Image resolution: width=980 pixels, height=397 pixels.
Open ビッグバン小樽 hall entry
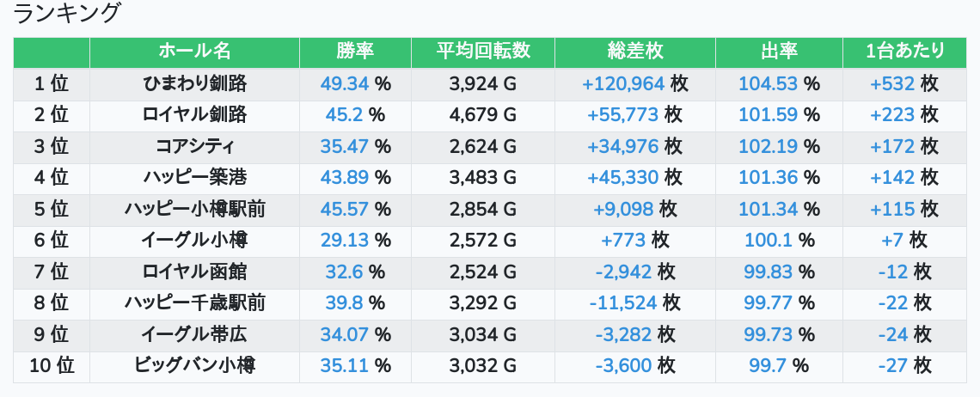pyautogui.click(x=194, y=365)
